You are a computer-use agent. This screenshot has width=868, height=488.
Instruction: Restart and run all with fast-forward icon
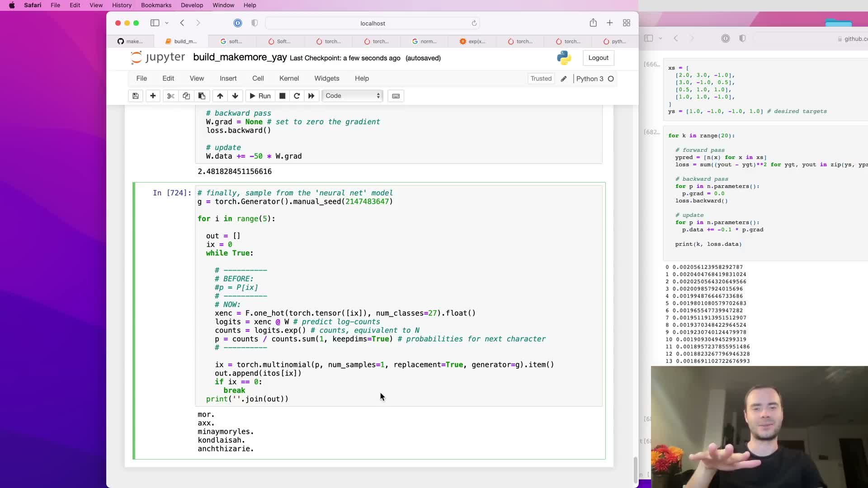(311, 96)
